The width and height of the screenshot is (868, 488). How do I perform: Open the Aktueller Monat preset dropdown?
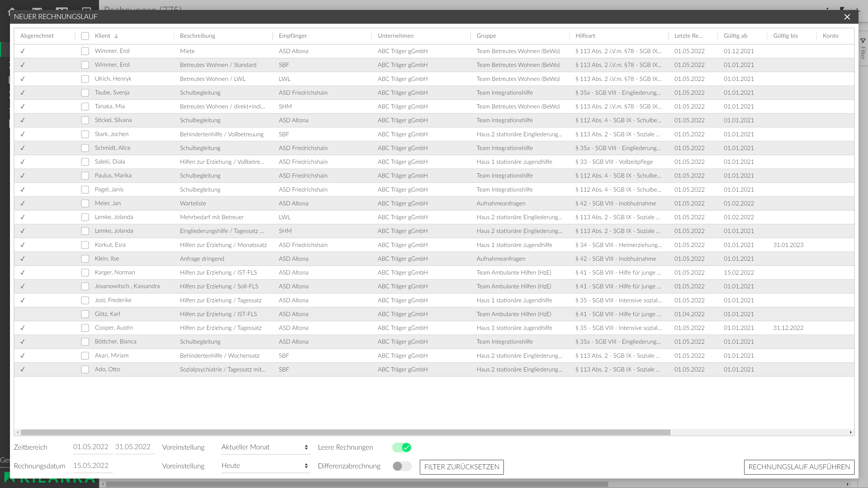coord(265,447)
